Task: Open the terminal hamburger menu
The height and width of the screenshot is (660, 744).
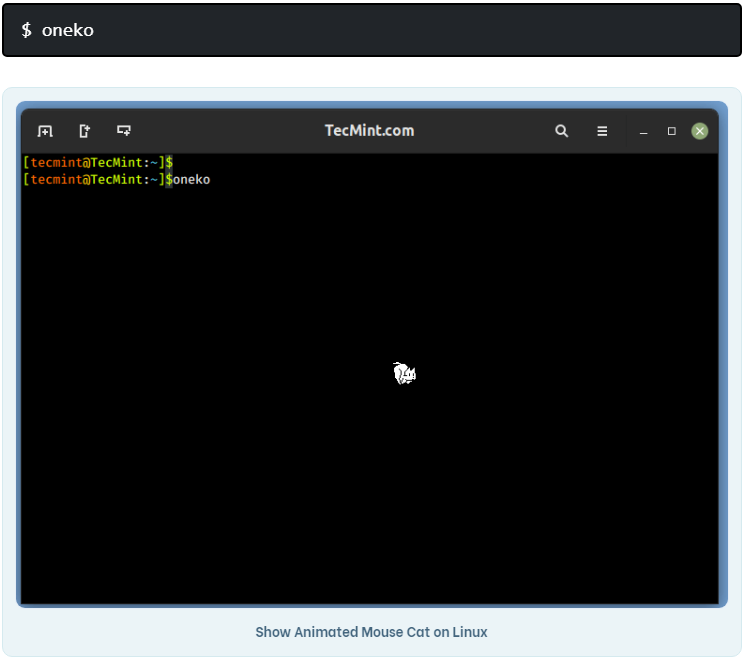Action: click(x=602, y=131)
